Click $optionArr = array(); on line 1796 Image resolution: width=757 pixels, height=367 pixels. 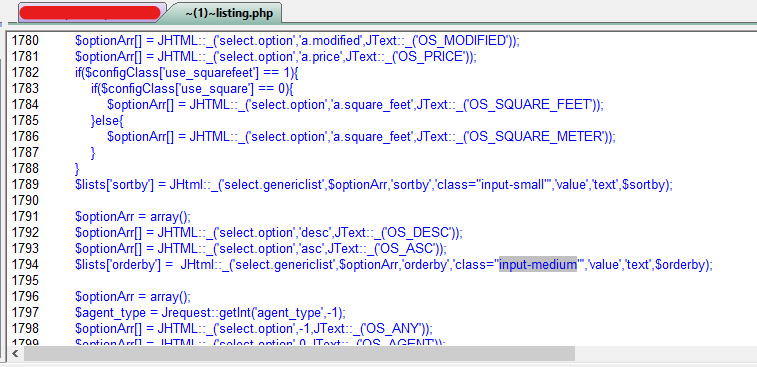pos(133,296)
